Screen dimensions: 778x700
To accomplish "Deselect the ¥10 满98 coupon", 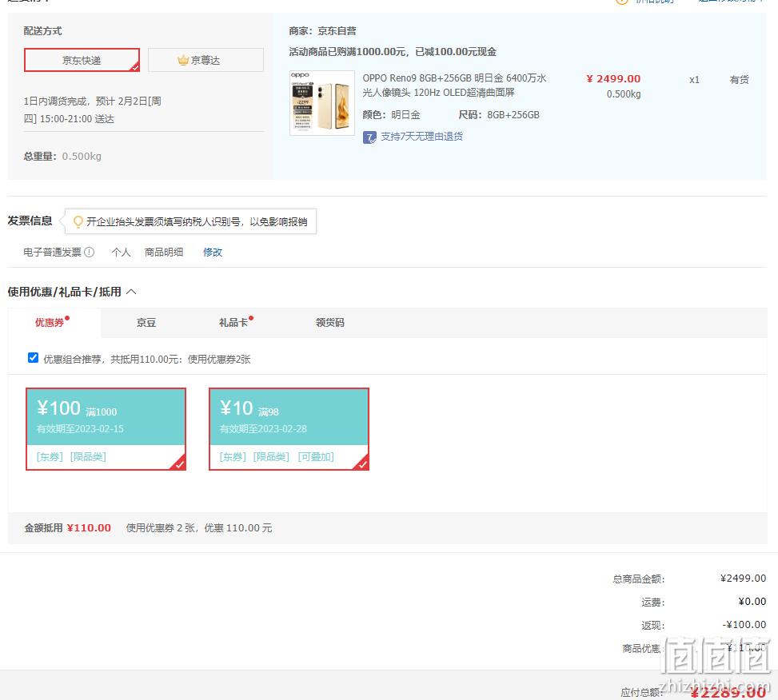I will [289, 429].
